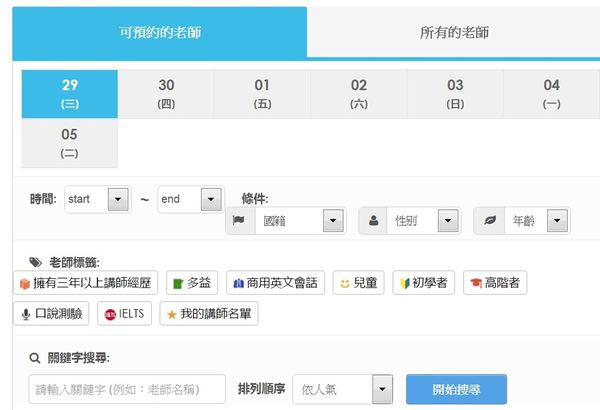Screen dimensions: 600x410
Task: Enable the 商用英文會話 tag filter
Action: pyautogui.click(x=276, y=283)
